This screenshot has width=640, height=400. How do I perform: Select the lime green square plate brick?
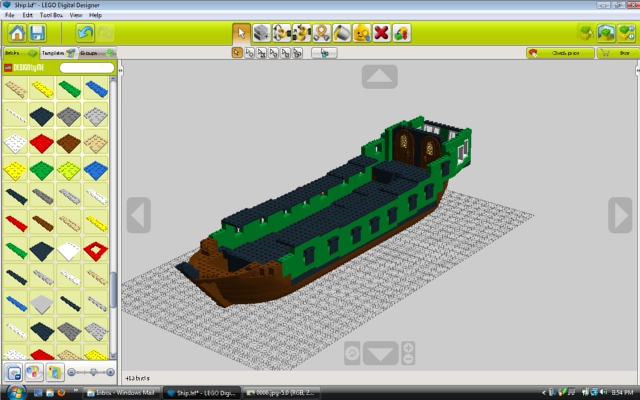(x=69, y=170)
